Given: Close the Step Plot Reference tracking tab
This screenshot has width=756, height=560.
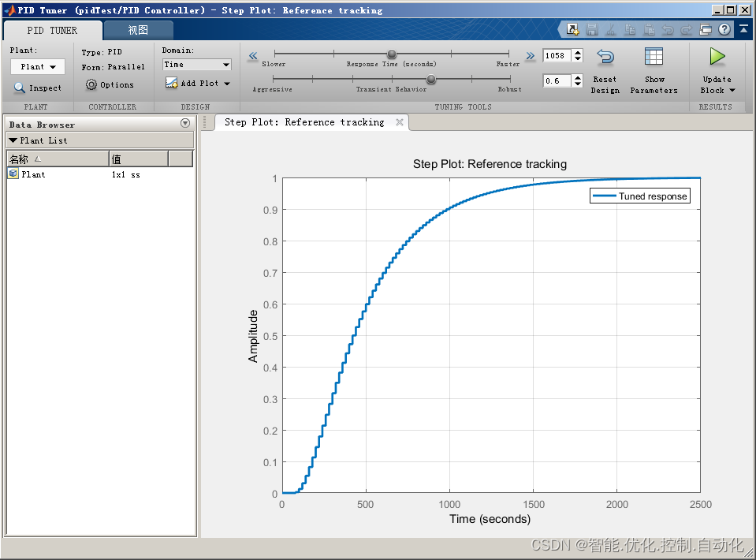Looking at the screenshot, I should point(399,122).
